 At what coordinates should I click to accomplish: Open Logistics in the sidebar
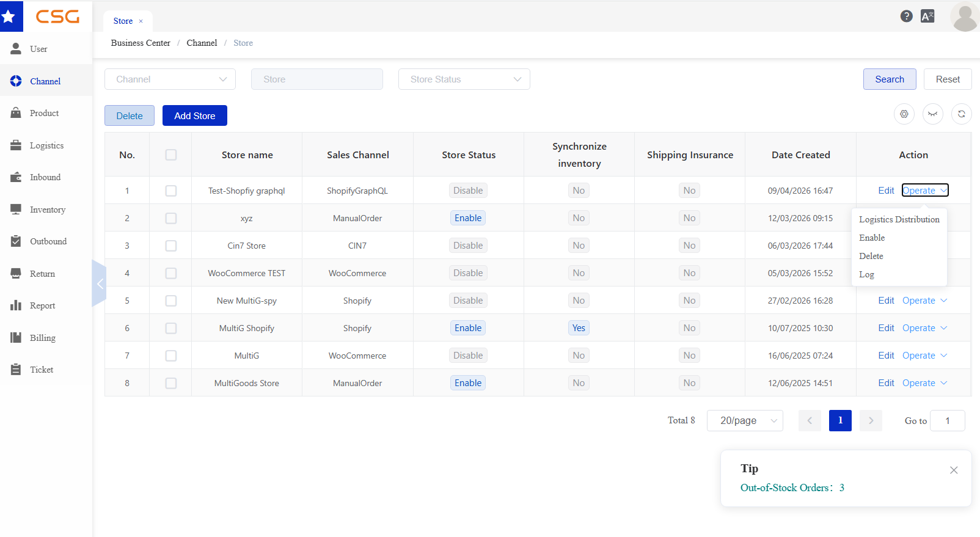[46, 145]
